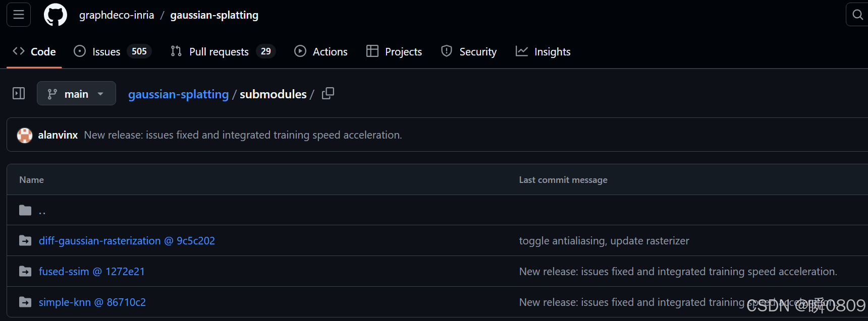
Task: Collapse the file tree side panel
Action: click(19, 93)
